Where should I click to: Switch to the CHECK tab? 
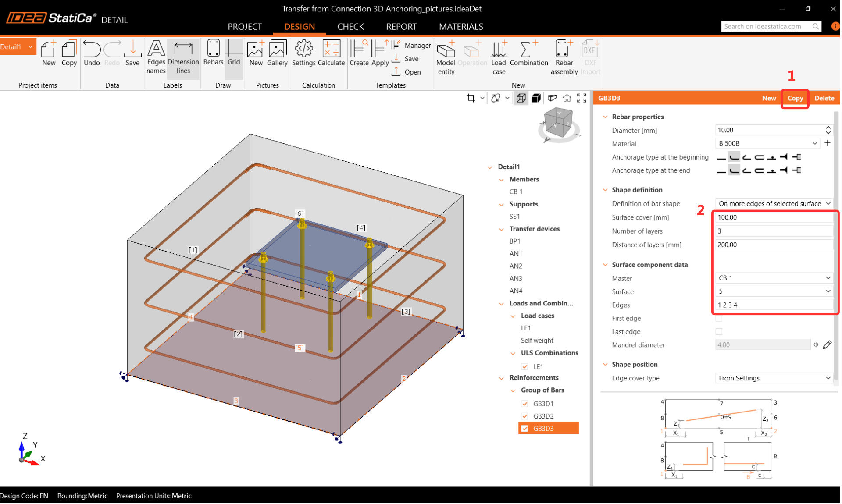click(350, 27)
